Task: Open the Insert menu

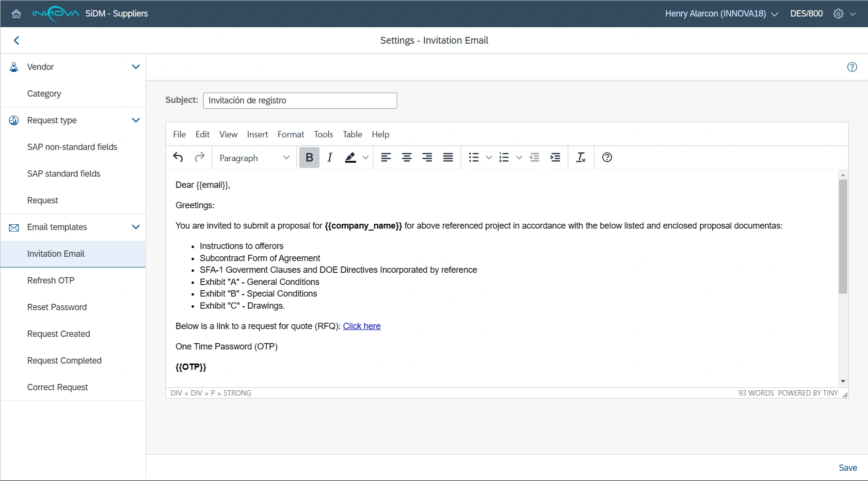Action: click(257, 134)
